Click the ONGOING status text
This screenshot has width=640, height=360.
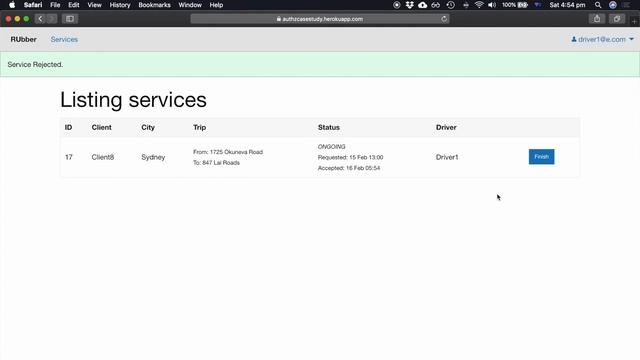331,147
